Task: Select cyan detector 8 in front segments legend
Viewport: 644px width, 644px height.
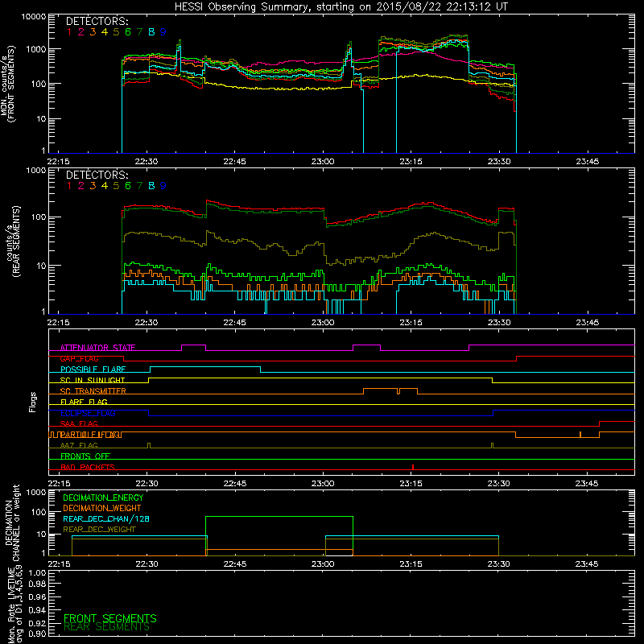Action: coord(151,32)
